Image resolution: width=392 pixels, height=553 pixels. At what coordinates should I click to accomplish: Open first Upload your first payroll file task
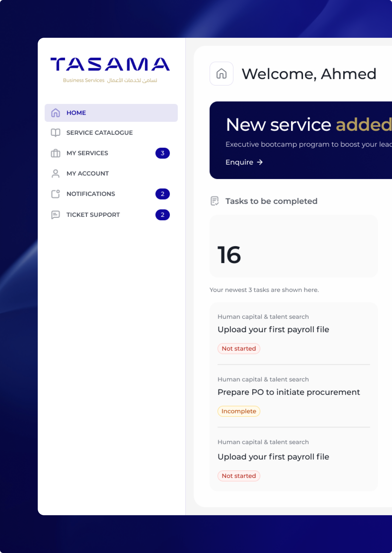[x=273, y=330]
